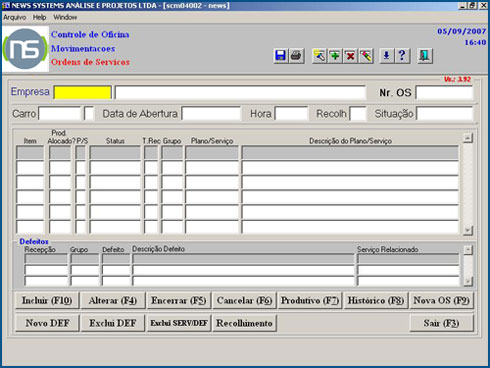Viewport: 490px width, 368px height.
Task: Click the Recolh input field
Action: click(358, 114)
